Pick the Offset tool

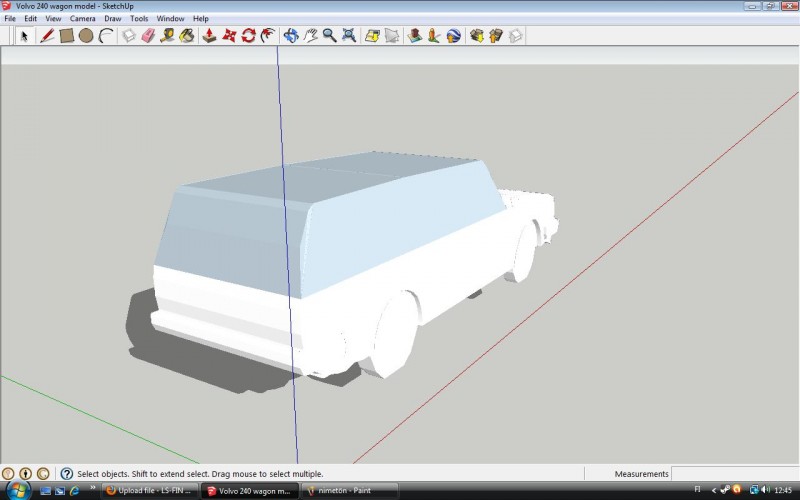268,36
